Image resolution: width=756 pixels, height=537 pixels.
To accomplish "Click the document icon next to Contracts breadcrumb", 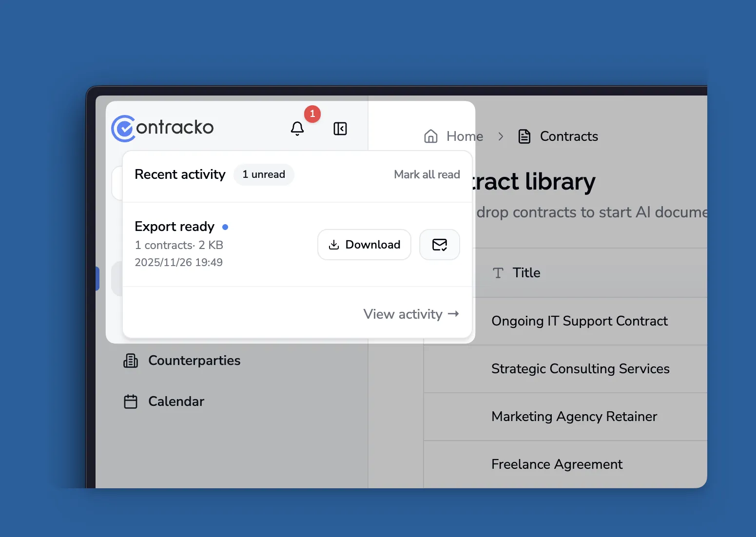I will [524, 136].
